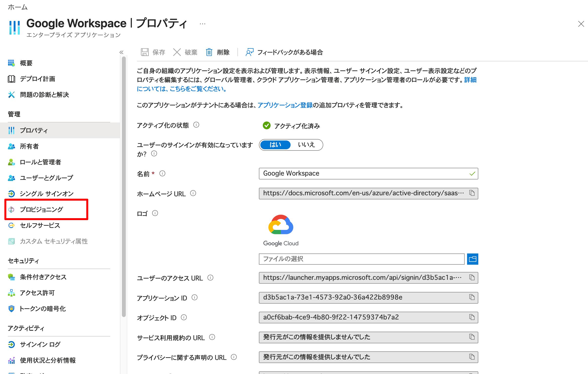Copy the アプリケーション ID value

coord(472,297)
